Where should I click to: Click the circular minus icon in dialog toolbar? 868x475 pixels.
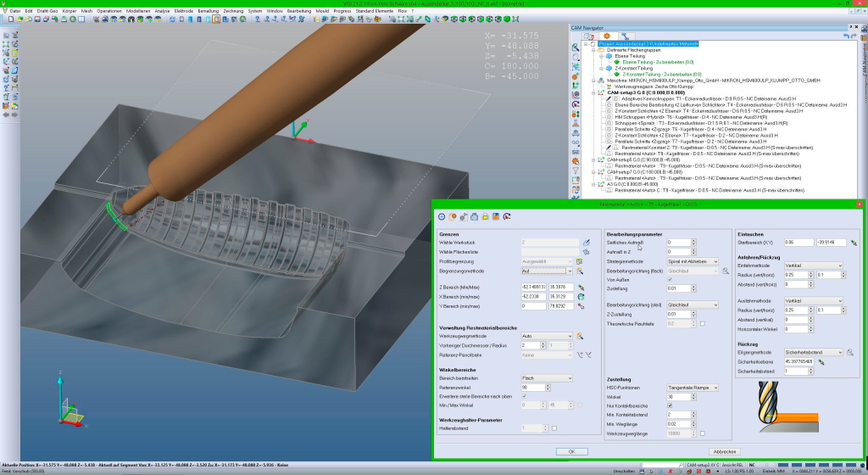pyautogui.click(x=441, y=217)
